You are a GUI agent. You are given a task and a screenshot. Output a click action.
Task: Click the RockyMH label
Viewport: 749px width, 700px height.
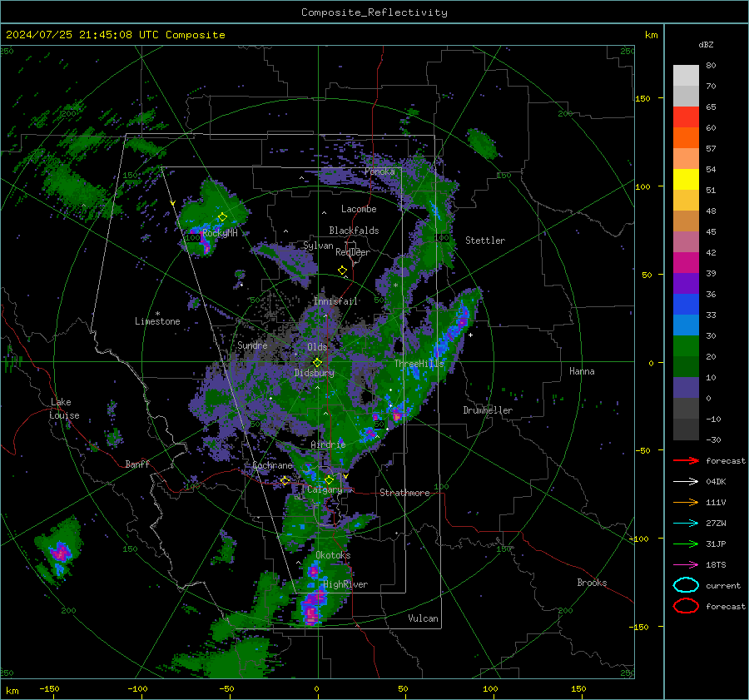point(220,233)
